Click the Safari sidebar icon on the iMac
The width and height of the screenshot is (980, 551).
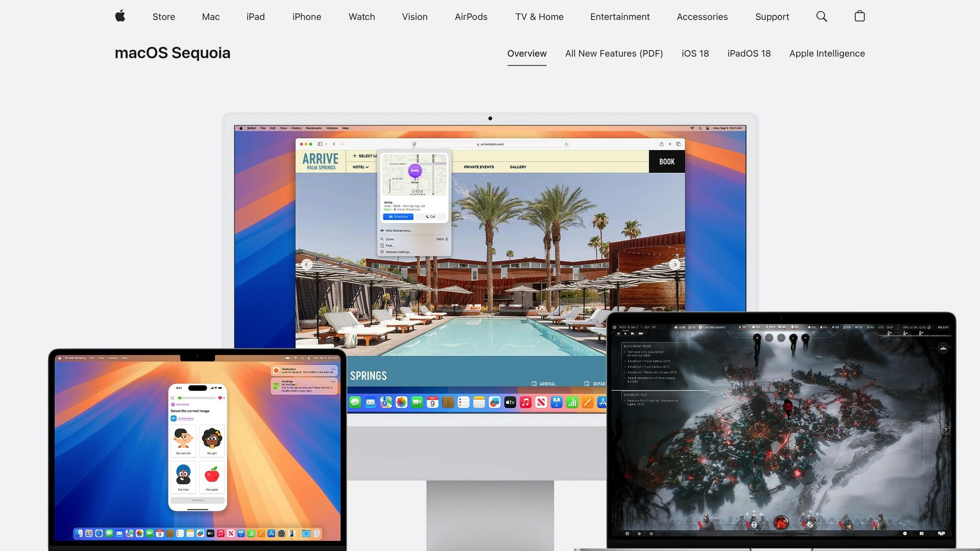[x=320, y=144]
